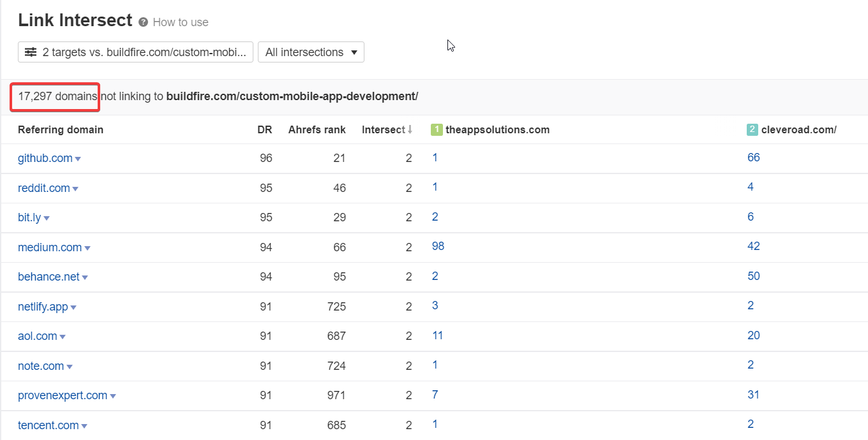Click the 17,297 domains count
868x440 pixels.
[x=57, y=96]
